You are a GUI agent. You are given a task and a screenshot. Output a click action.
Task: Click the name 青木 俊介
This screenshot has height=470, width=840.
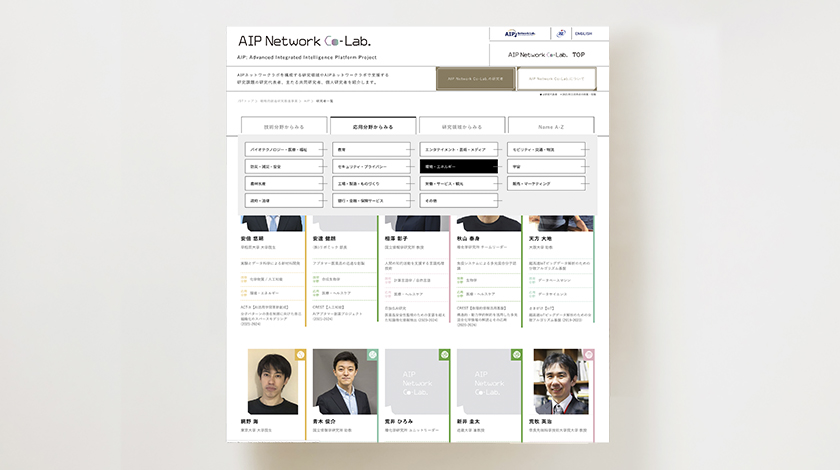pyautogui.click(x=324, y=421)
